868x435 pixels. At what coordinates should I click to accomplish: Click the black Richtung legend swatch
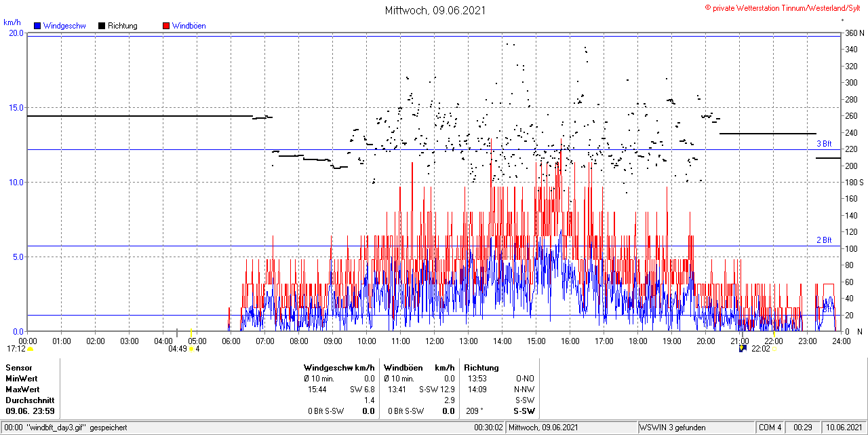pos(102,26)
